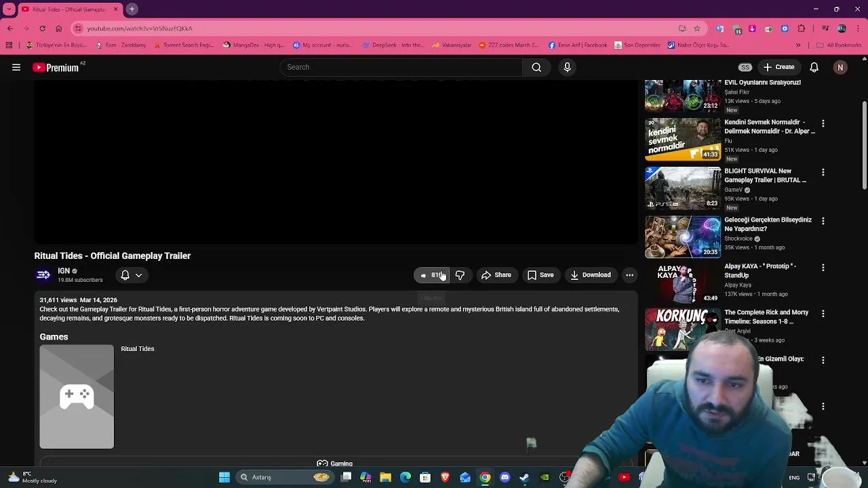
Task: Open YouTube notifications bell in the header
Action: [x=814, y=67]
